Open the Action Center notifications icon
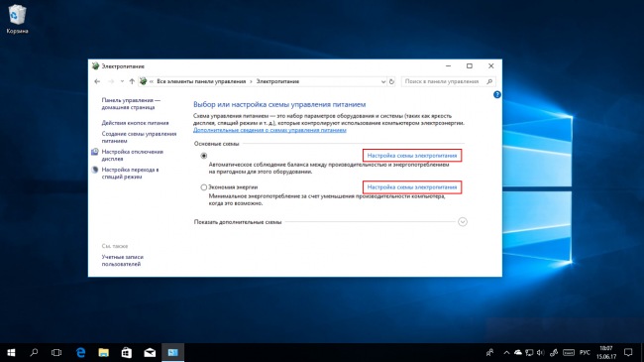Viewport: 644px width, 362px height. pyautogui.click(x=628, y=352)
